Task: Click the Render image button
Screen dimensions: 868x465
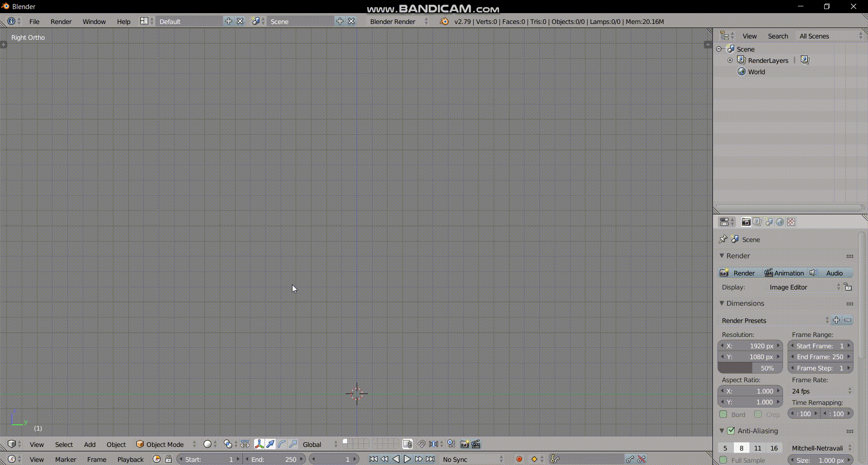Action: tap(740, 273)
